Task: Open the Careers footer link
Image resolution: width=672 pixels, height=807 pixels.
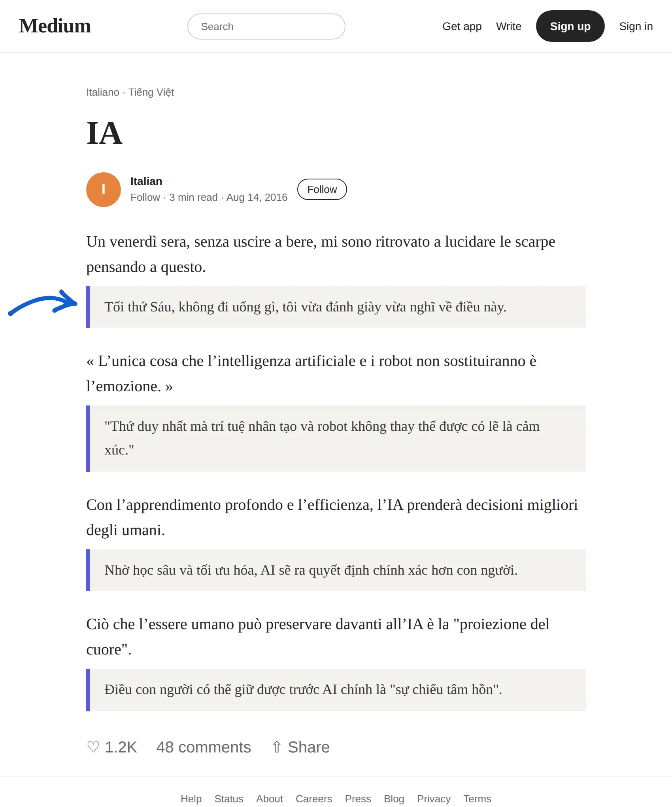Action: click(314, 799)
